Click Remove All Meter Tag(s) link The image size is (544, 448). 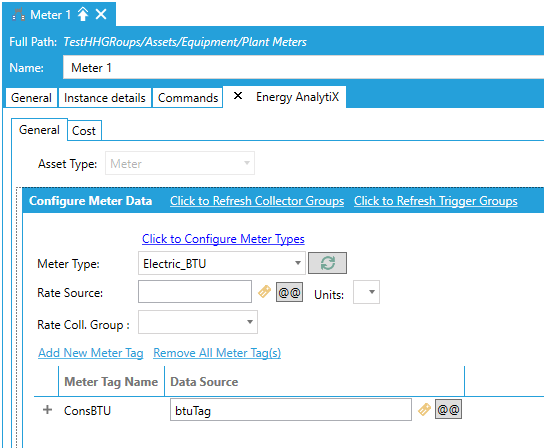217,353
